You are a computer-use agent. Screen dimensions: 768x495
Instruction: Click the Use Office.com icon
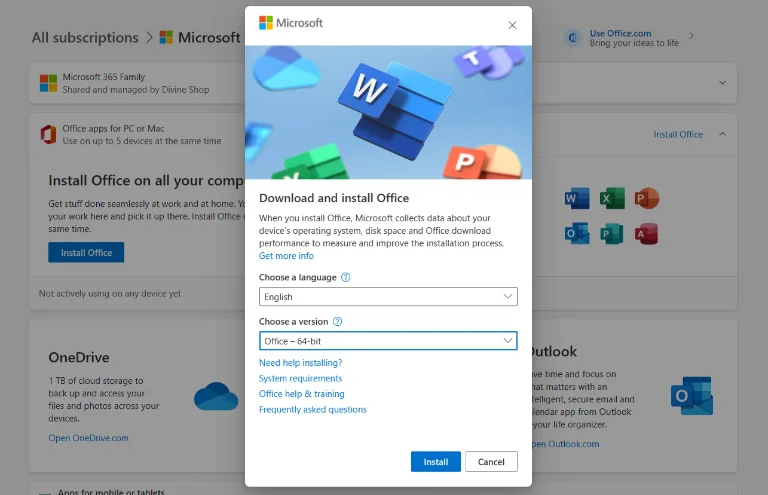572,38
